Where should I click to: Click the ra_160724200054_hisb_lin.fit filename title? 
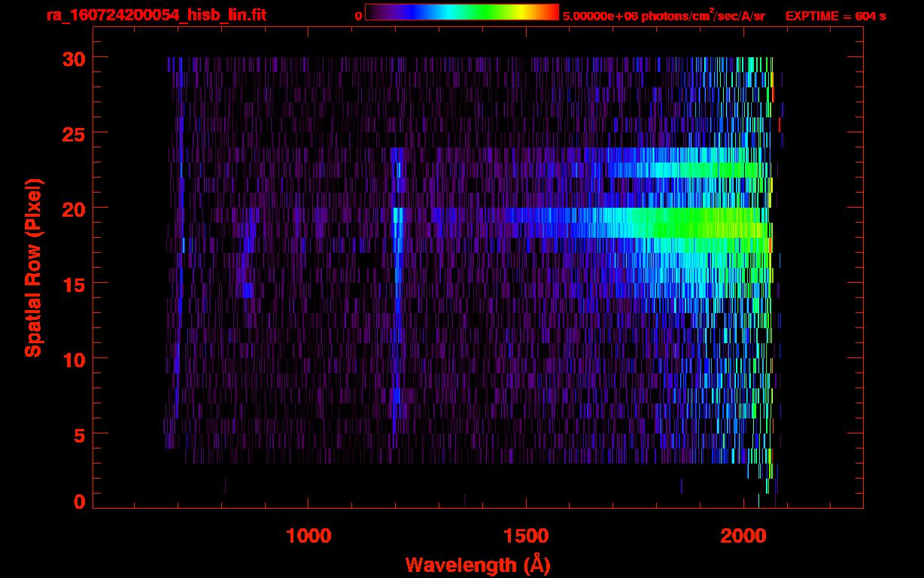tap(156, 15)
